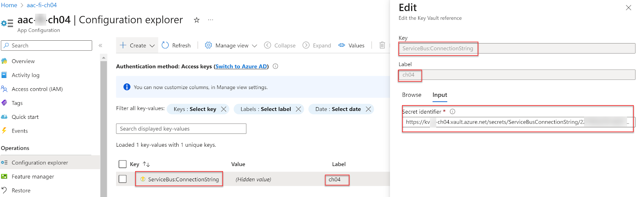Open Quick start in the sidebar
The width and height of the screenshot is (644, 197).
[25, 117]
